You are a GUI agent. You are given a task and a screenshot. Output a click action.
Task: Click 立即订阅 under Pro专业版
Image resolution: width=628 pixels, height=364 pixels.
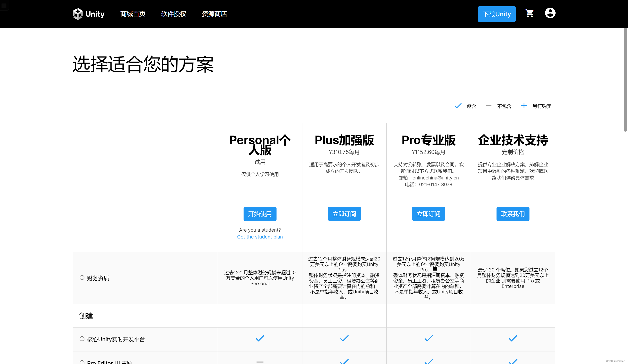pyautogui.click(x=428, y=214)
